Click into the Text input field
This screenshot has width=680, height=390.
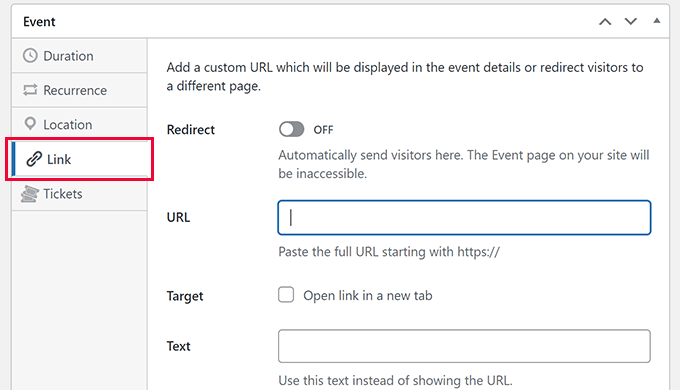pos(464,346)
